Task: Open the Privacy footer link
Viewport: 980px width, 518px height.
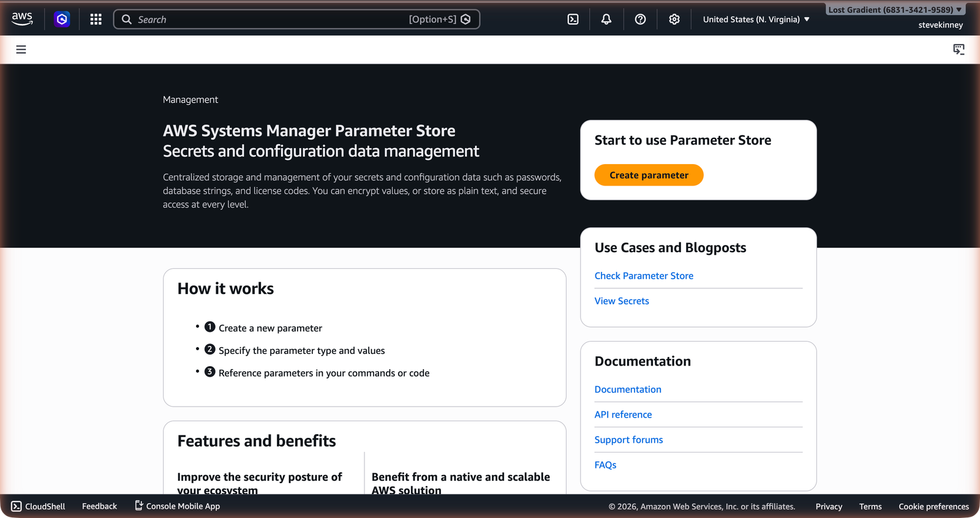Action: pos(829,506)
